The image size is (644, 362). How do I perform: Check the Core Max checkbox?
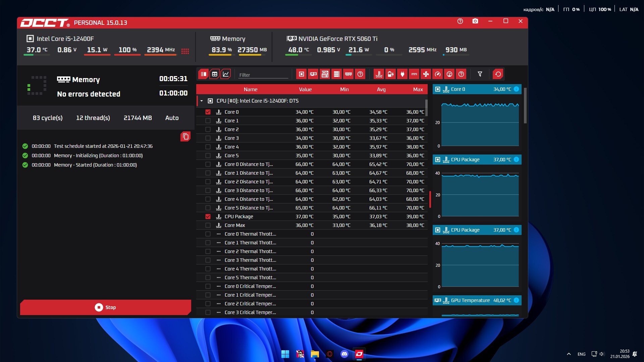point(208,225)
